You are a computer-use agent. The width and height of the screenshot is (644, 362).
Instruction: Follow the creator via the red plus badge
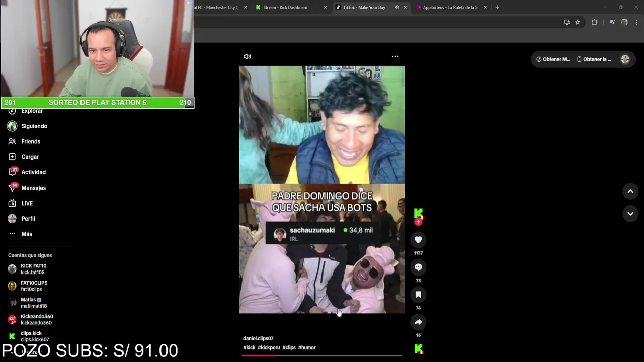tap(418, 222)
